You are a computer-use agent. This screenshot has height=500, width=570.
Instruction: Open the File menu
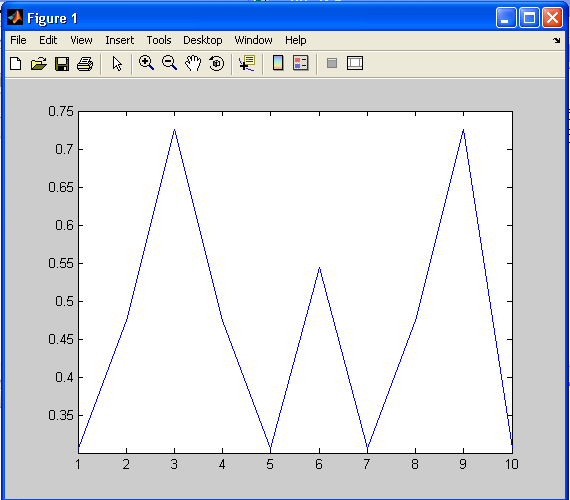tap(18, 40)
